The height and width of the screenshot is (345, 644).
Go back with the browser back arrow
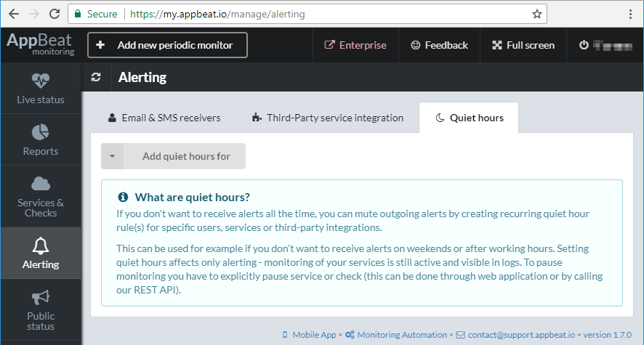point(14,14)
